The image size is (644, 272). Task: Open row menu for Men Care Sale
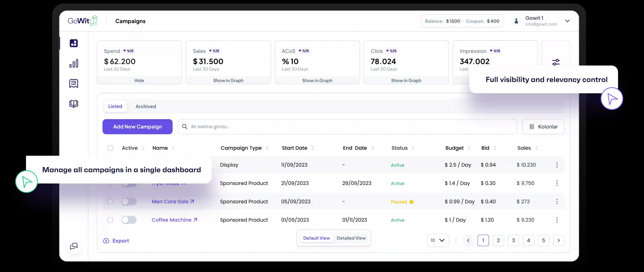[557, 201]
